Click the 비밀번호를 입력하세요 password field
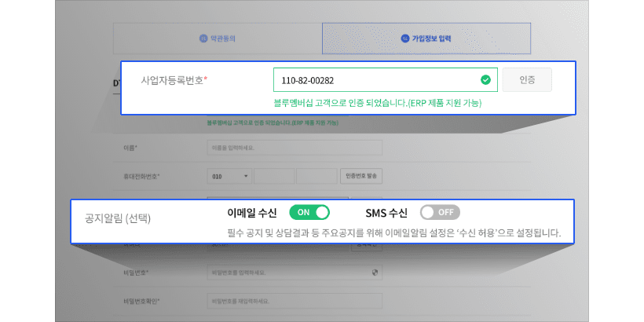 click(x=295, y=273)
